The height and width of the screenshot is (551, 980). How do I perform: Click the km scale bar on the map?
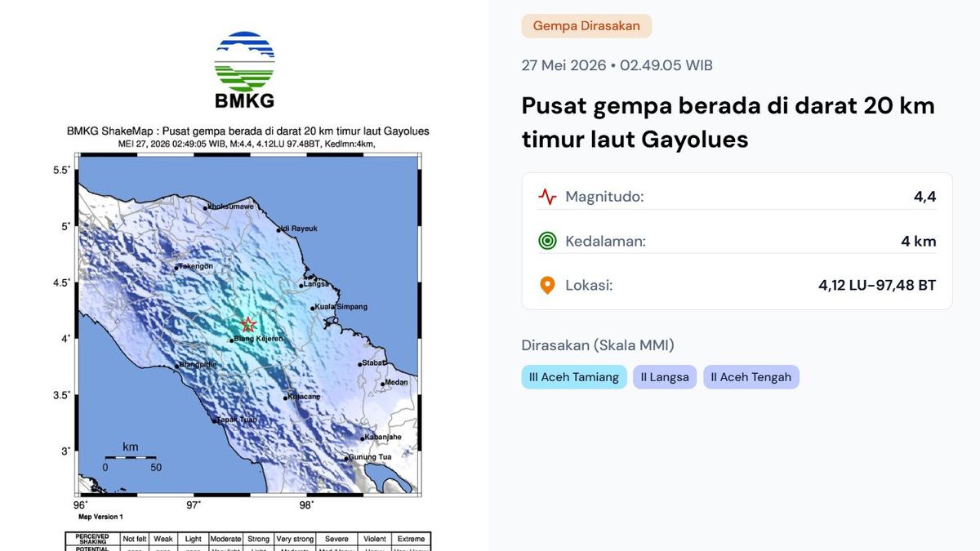tap(131, 457)
